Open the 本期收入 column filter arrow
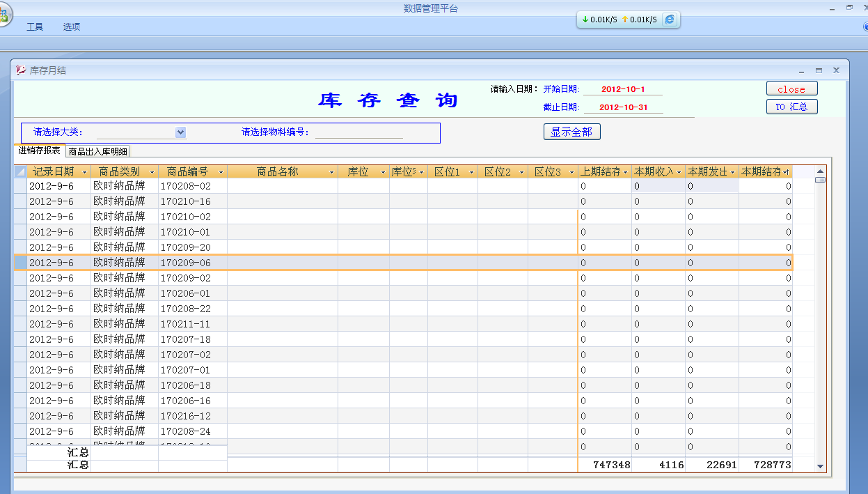 679,172
